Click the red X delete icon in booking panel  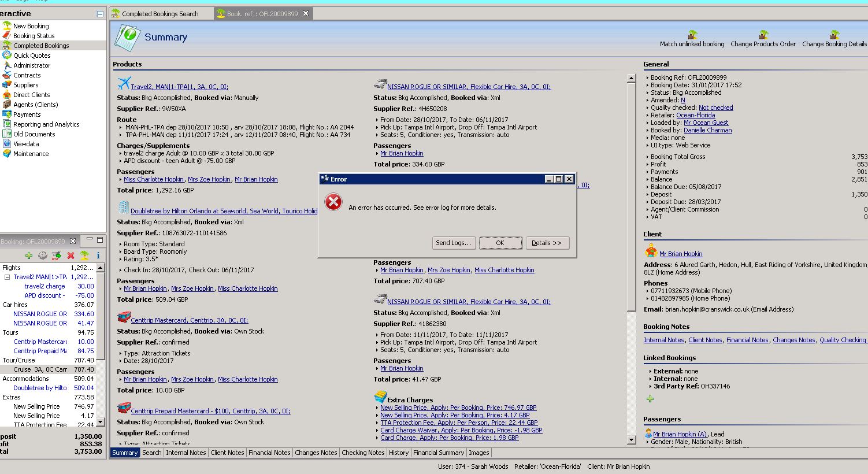point(71,255)
